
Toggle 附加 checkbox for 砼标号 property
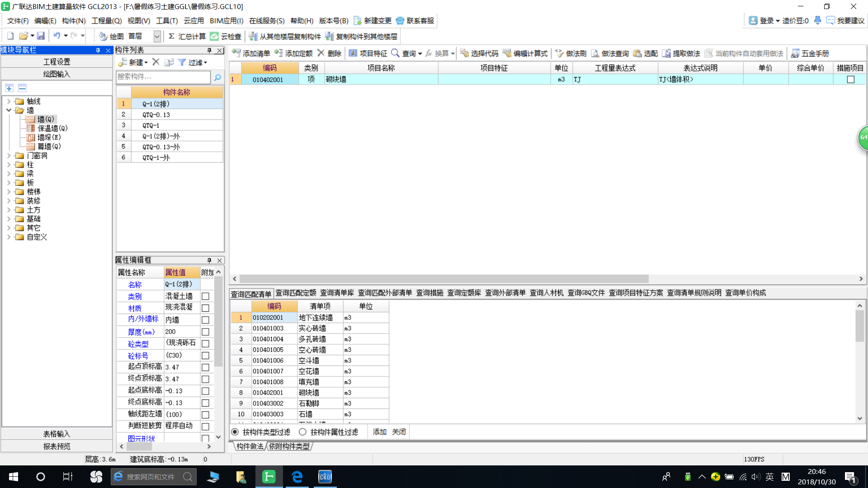(205, 356)
